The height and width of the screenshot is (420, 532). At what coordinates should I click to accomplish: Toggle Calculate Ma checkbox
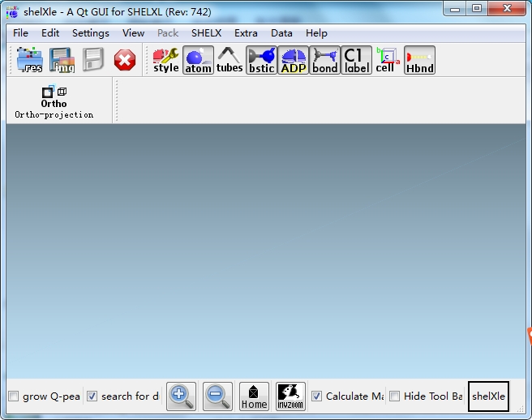click(316, 396)
